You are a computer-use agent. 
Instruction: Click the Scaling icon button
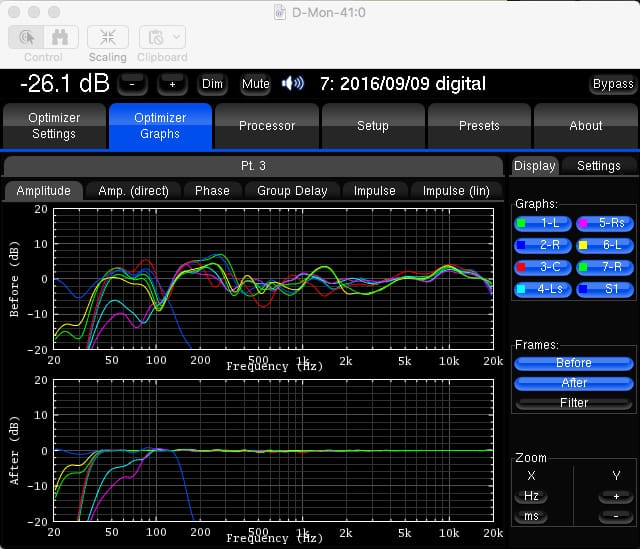[x=108, y=37]
